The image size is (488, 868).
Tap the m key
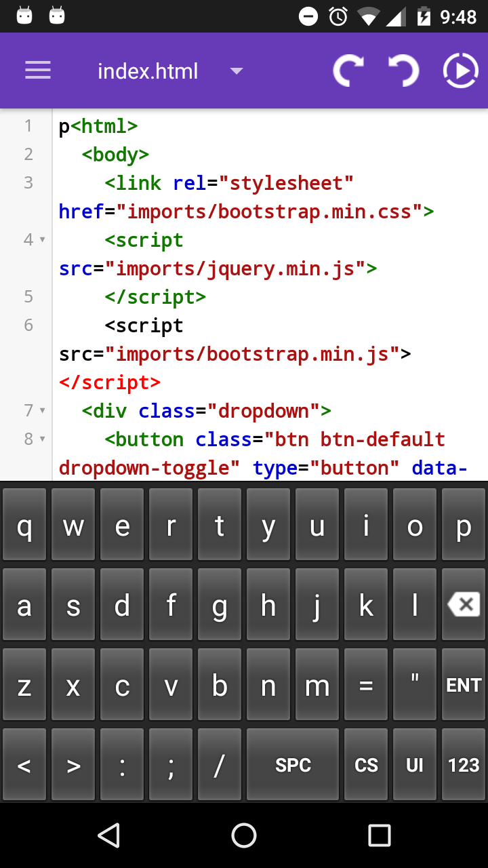(x=317, y=684)
